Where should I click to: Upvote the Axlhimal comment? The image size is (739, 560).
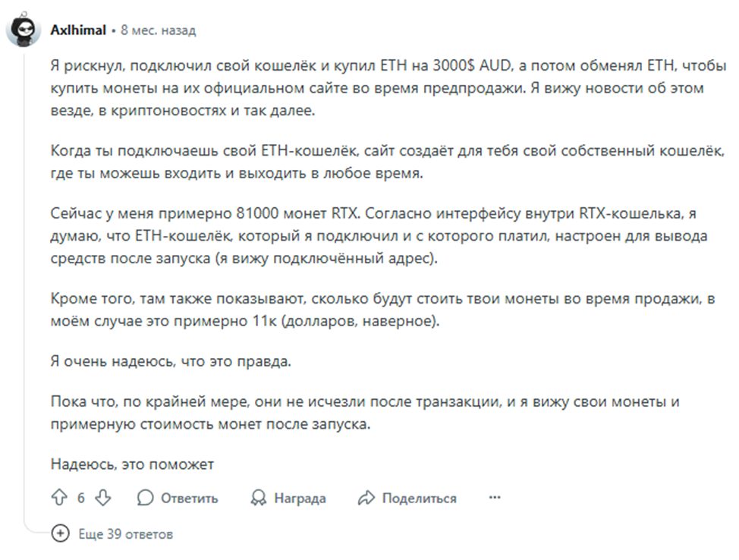pos(59,498)
